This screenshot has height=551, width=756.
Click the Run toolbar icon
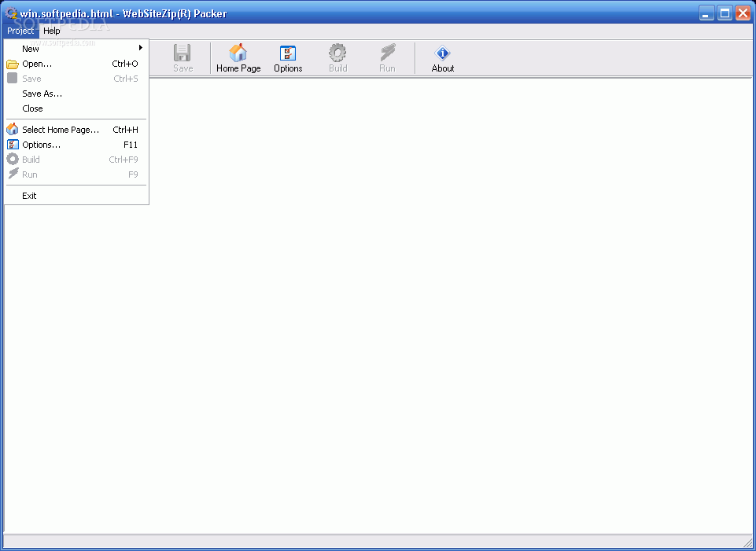point(387,53)
